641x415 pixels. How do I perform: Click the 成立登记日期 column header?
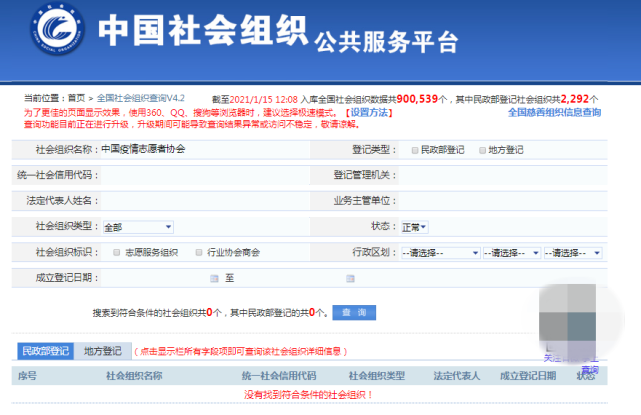(528, 376)
